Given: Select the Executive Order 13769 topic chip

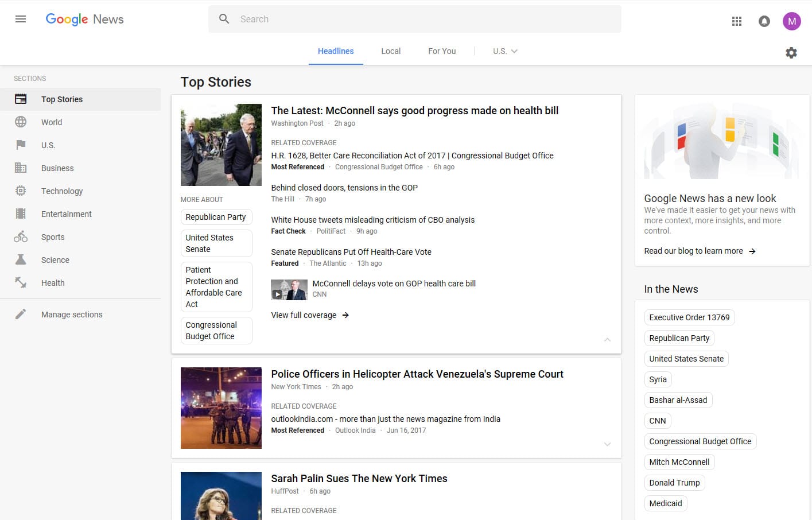Looking at the screenshot, I should 689,317.
